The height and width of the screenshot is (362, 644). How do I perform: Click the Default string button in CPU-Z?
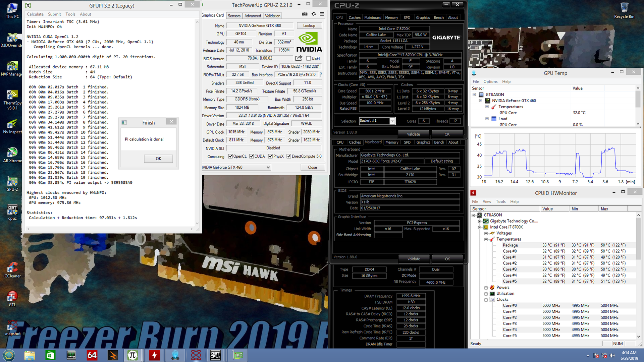click(441, 161)
